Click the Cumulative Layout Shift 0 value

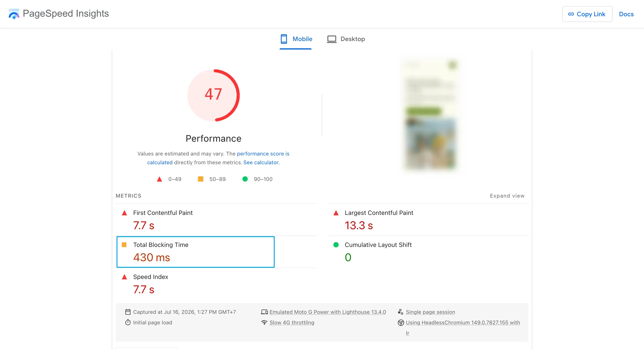click(348, 257)
